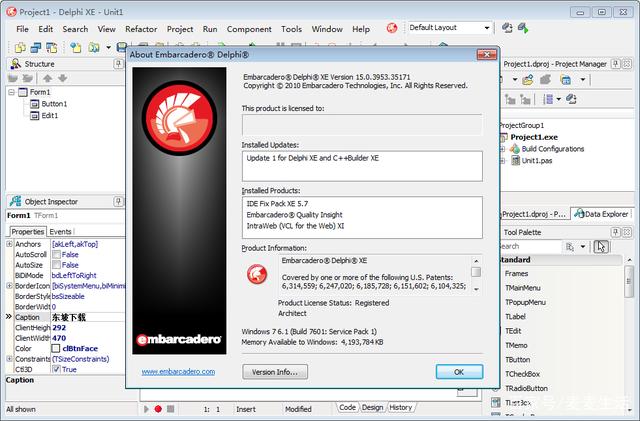The width and height of the screenshot is (640, 421).
Task: Visit the www.embarcadero.com link
Action: pos(178,372)
